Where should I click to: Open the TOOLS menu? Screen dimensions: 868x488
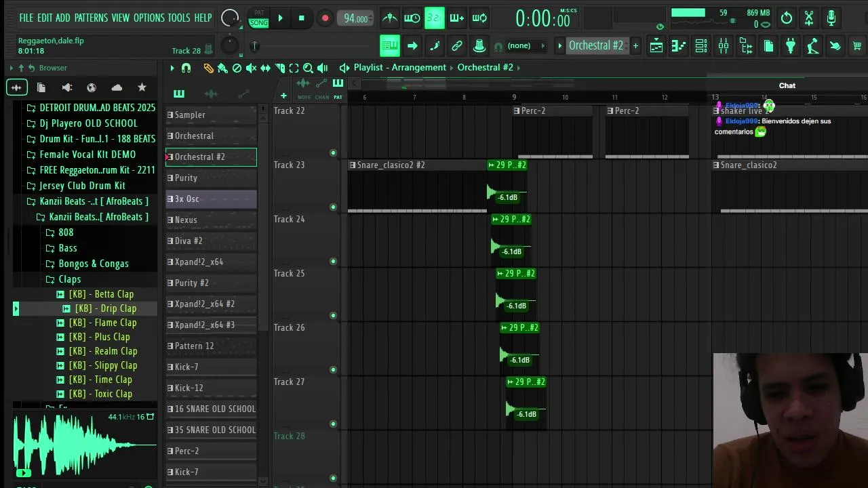[x=179, y=18]
